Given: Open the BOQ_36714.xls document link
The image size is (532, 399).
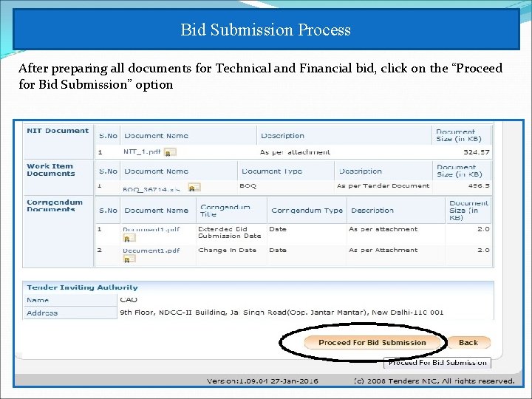Looking at the screenshot, I should [151, 189].
